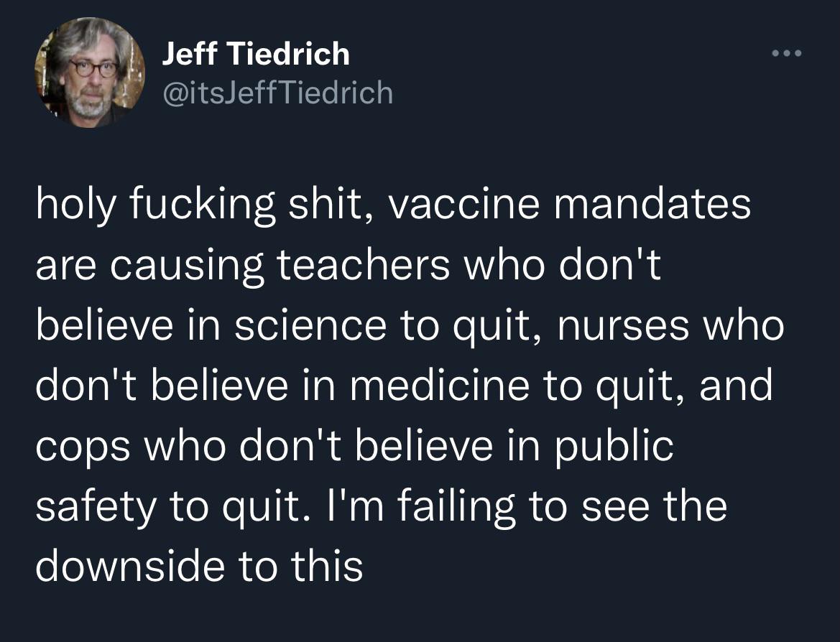Click the final word "this" in the tweet
This screenshot has height=642, width=840.
click(x=326, y=567)
